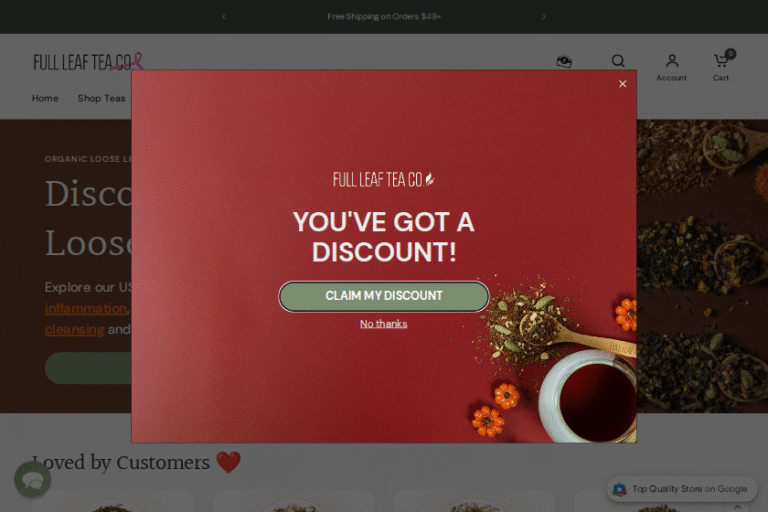The image size is (768, 512).
Task: Close the discount popup with the X
Action: [623, 84]
